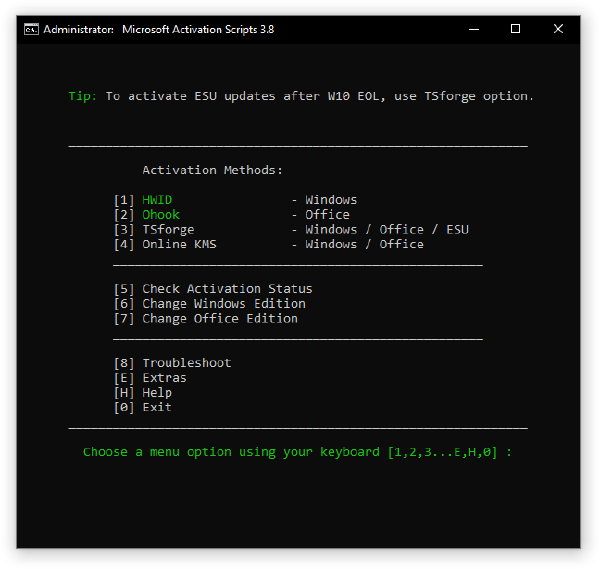This screenshot has height=569, width=600.
Task: Click the 'Exit' entry
Action: click(157, 407)
